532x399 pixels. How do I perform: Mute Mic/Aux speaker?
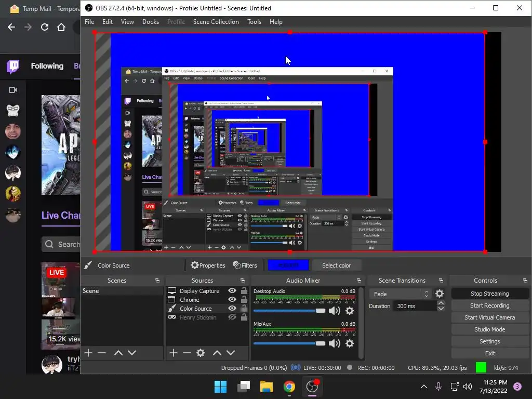click(335, 343)
